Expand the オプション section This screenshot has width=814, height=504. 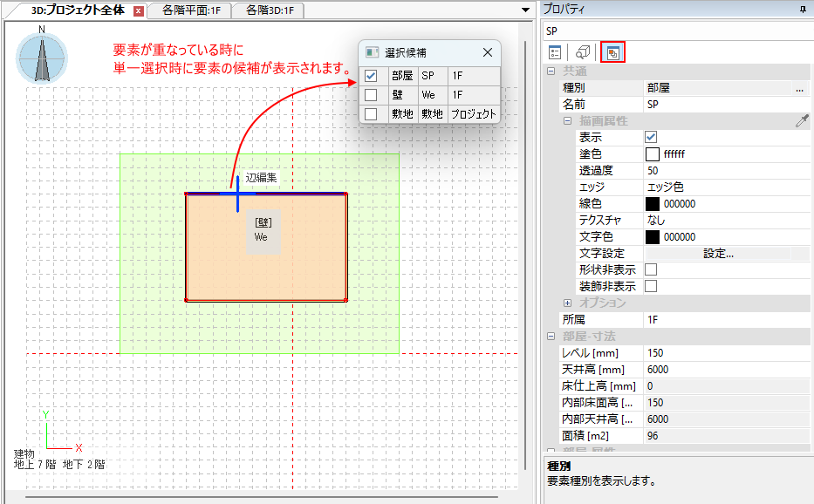[x=567, y=303]
